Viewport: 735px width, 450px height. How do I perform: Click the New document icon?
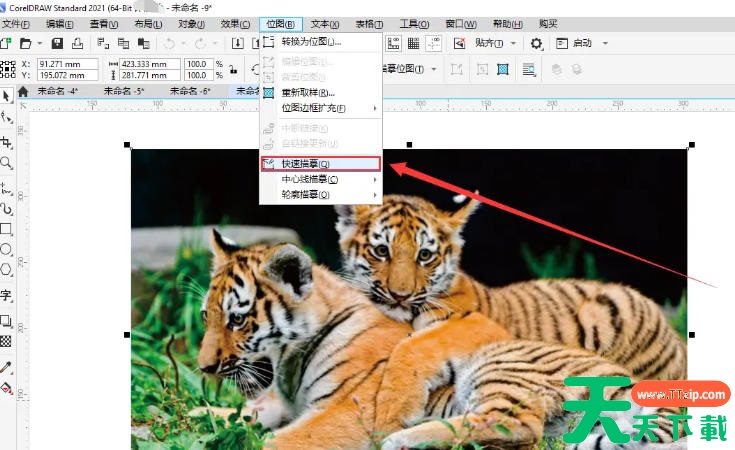[5, 44]
